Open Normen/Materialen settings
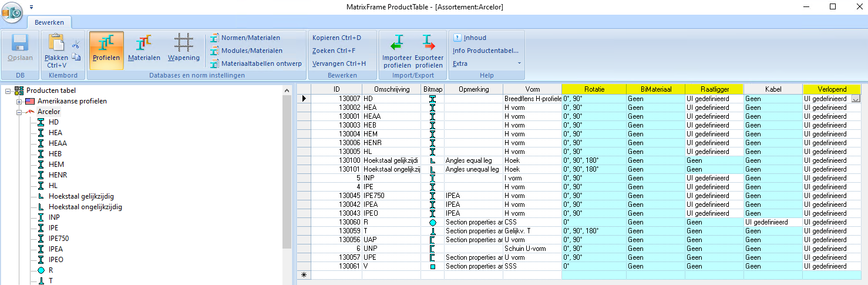Image resolution: width=868 pixels, height=285 pixels. coord(245,38)
